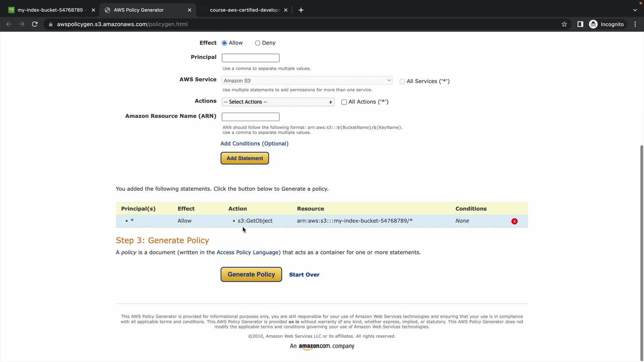Expand the Select Actions dropdown
Viewport: 644px width, 362px height.
[x=278, y=102]
